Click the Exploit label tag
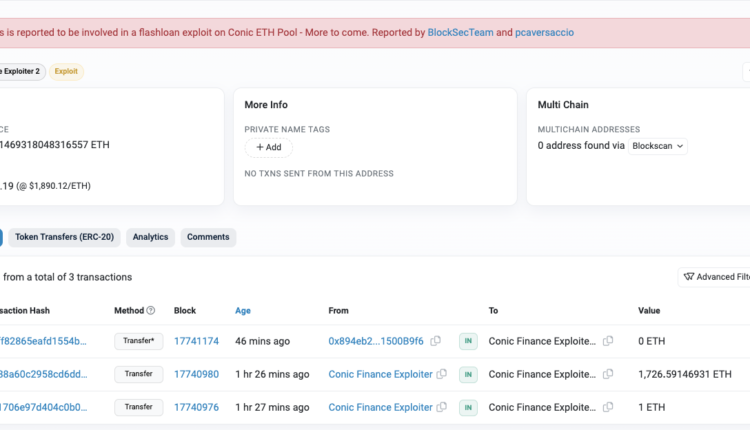This screenshot has height=430, width=750. pyautogui.click(x=67, y=72)
